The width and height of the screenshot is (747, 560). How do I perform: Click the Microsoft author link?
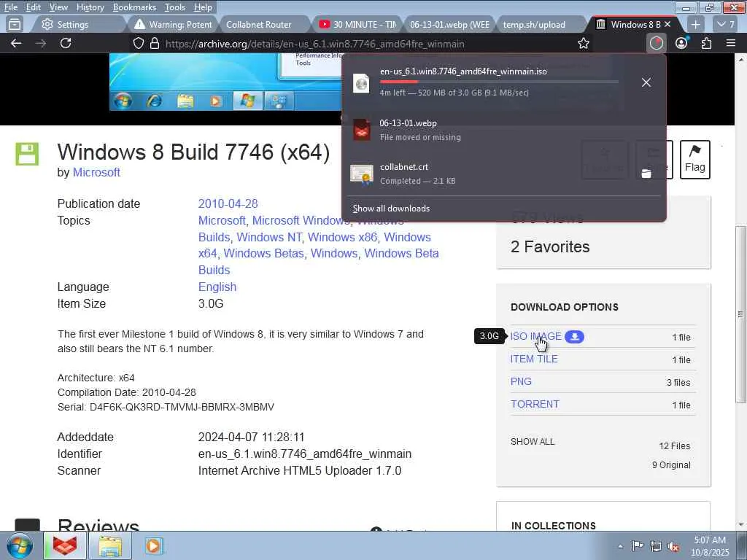pyautogui.click(x=96, y=172)
